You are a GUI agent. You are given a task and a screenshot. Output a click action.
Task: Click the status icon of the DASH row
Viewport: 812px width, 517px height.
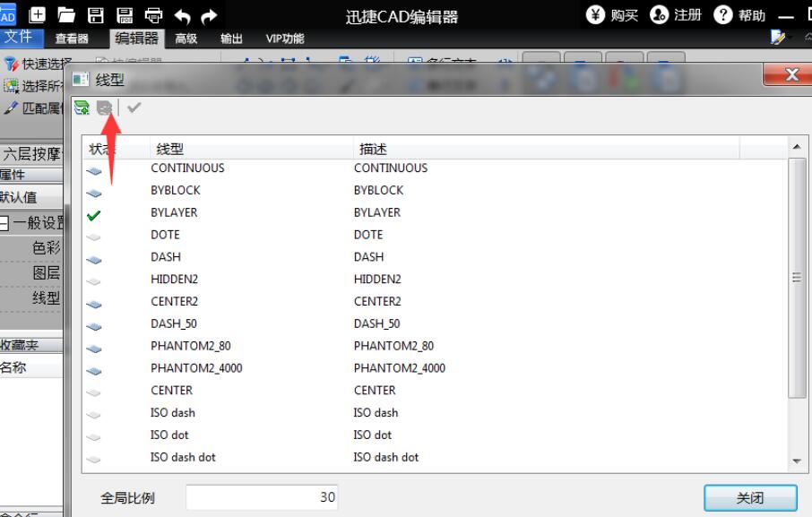click(x=94, y=260)
